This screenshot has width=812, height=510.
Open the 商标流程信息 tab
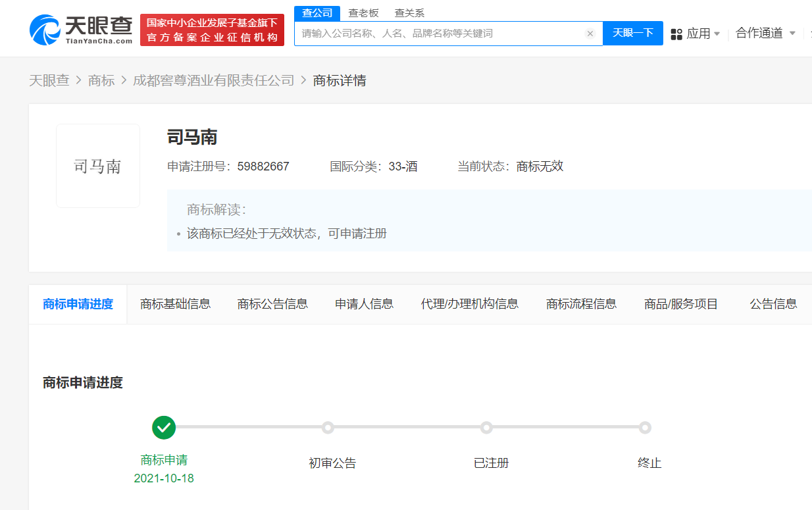(582, 304)
